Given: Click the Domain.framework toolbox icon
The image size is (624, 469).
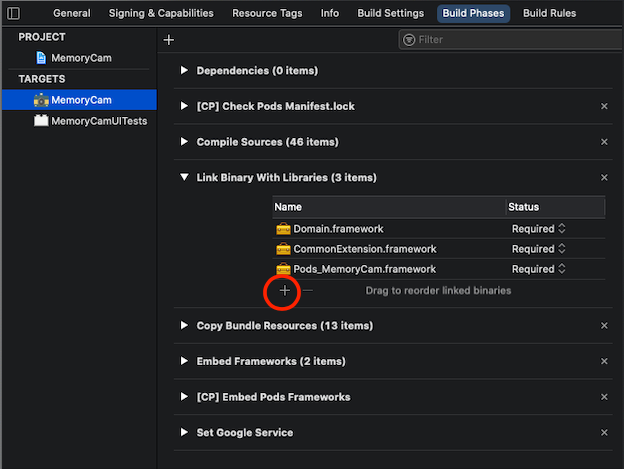Looking at the screenshot, I should coord(283,229).
